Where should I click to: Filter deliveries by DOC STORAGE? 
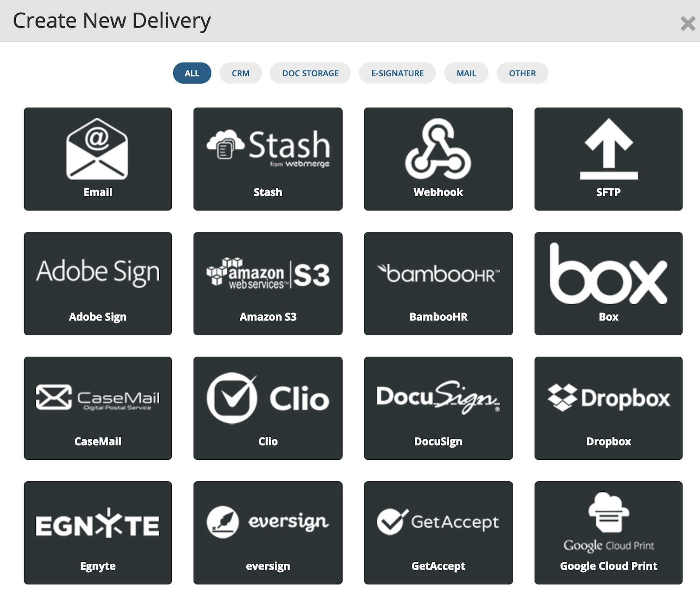pos(310,73)
